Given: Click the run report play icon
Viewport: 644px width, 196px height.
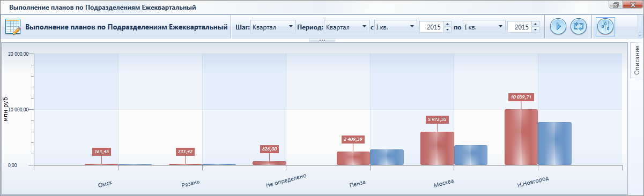Looking at the screenshot, I should pos(558,26).
